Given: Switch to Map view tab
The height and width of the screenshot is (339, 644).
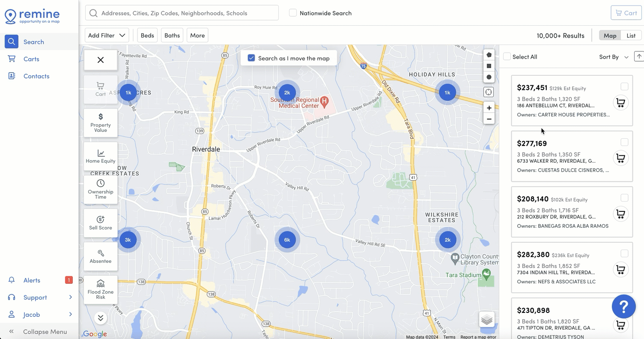Looking at the screenshot, I should [610, 36].
